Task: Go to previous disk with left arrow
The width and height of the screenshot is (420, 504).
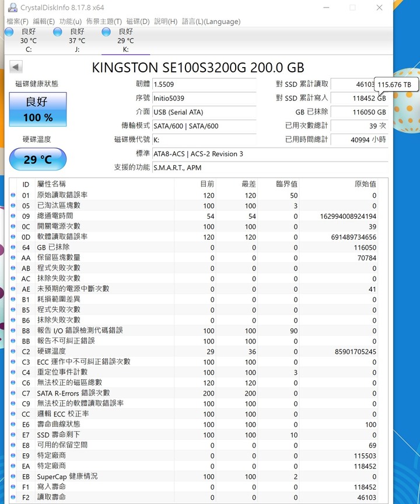Action: point(16,67)
